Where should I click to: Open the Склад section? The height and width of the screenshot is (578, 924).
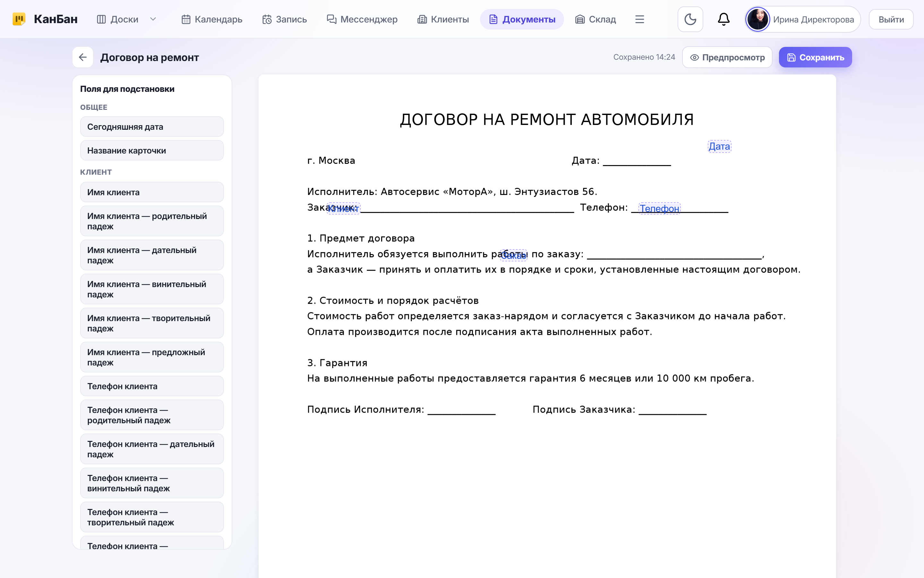pyautogui.click(x=596, y=19)
